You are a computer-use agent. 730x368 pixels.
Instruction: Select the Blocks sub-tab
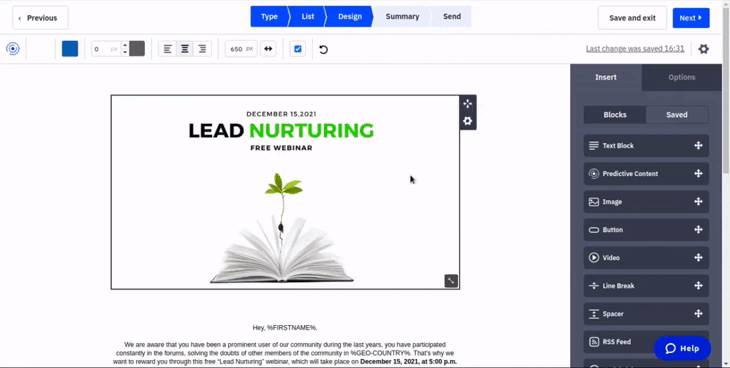[x=615, y=115]
